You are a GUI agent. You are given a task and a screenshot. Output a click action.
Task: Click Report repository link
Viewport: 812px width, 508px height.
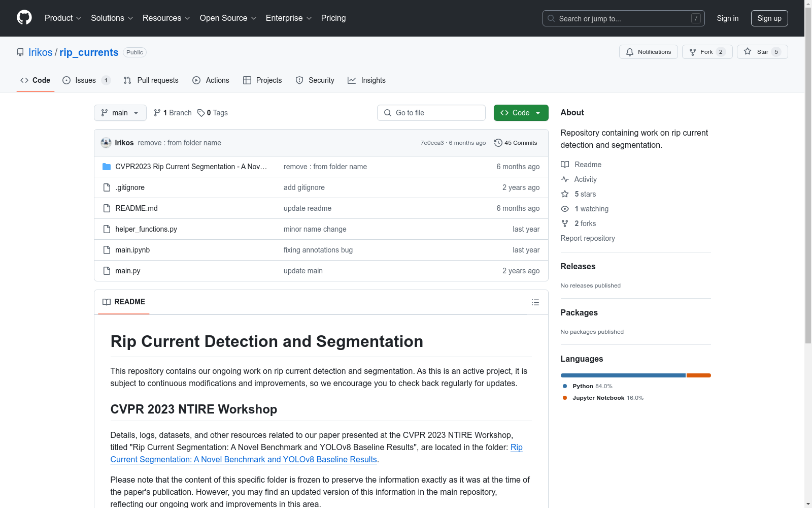(588, 238)
